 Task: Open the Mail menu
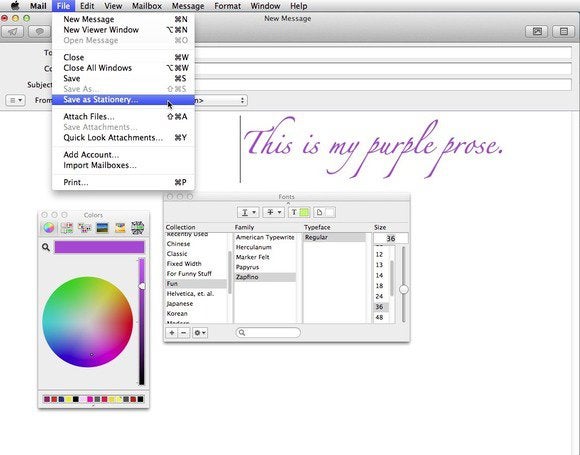coord(38,6)
